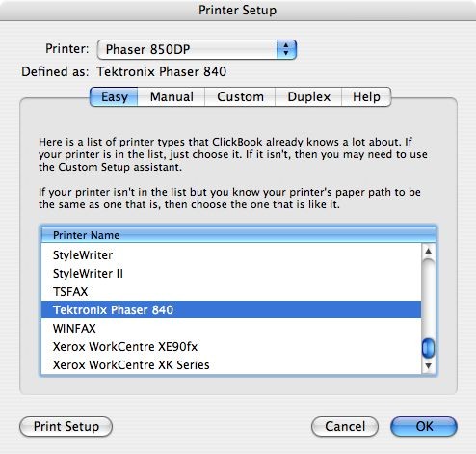The height and width of the screenshot is (454, 476).
Task: Switch to the Easy tab
Action: pyautogui.click(x=114, y=96)
